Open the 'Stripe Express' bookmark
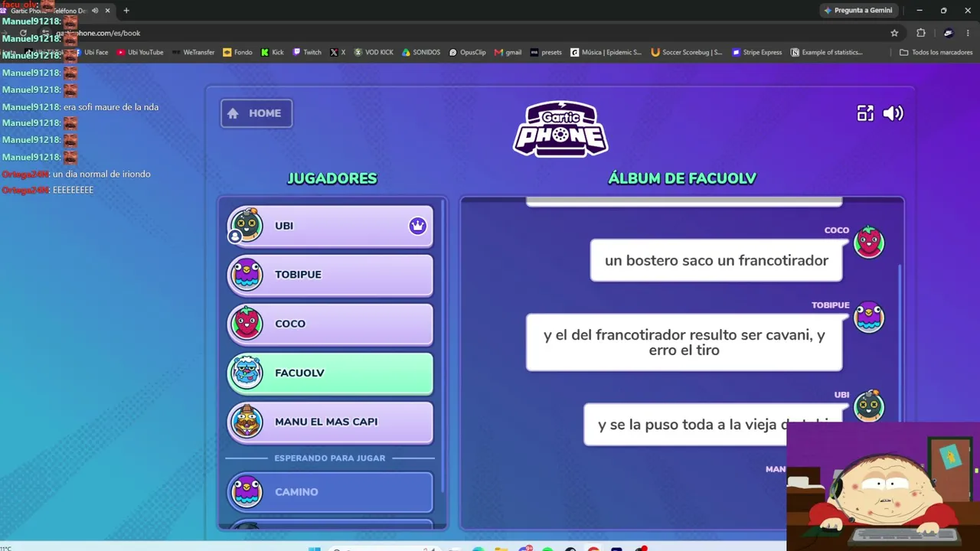This screenshot has height=551, width=980. (756, 52)
